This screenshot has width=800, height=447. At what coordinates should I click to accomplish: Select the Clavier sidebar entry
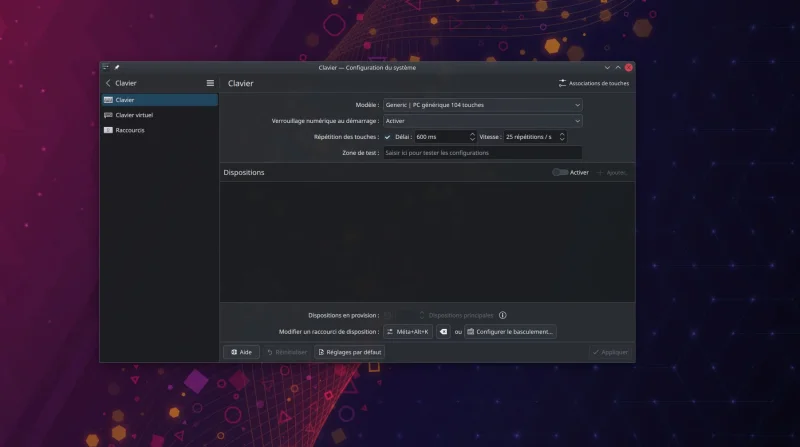click(159, 100)
